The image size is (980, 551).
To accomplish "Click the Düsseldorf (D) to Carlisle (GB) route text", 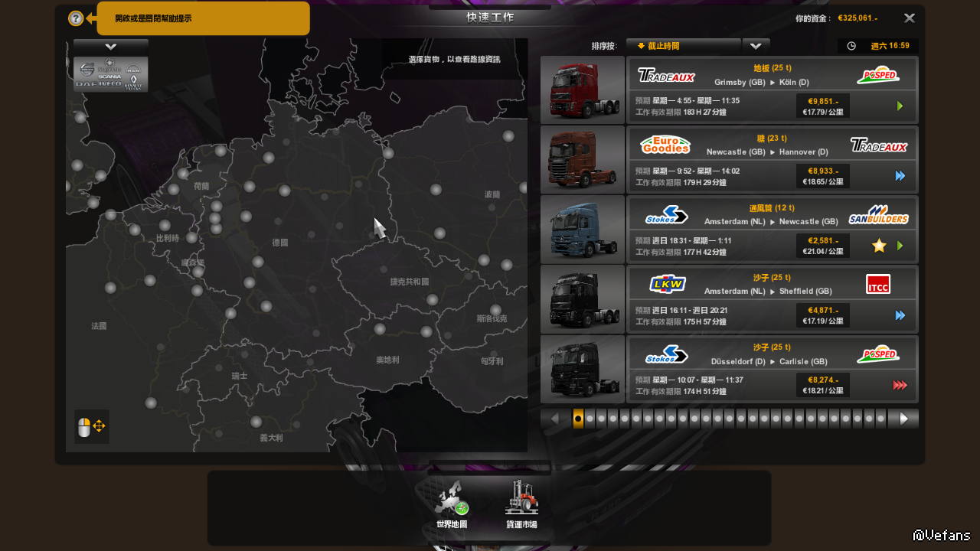I will [770, 361].
